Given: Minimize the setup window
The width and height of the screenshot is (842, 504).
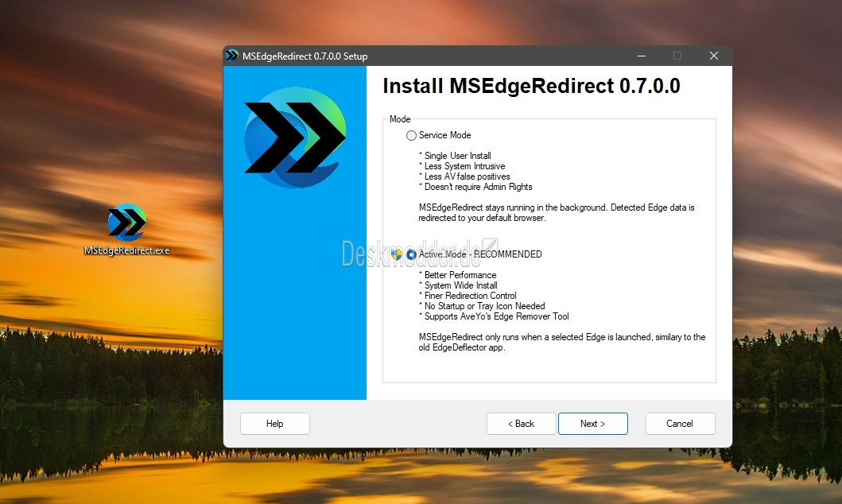Looking at the screenshot, I should tap(641, 56).
